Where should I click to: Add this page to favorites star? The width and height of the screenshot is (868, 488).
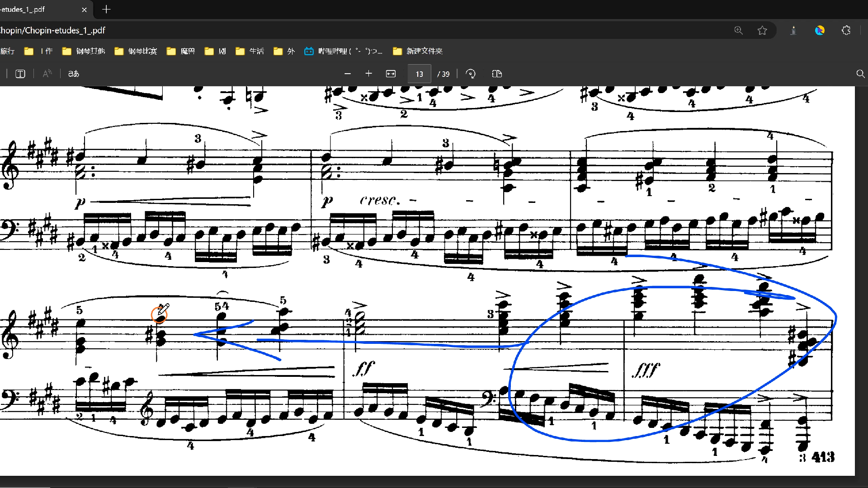point(762,30)
